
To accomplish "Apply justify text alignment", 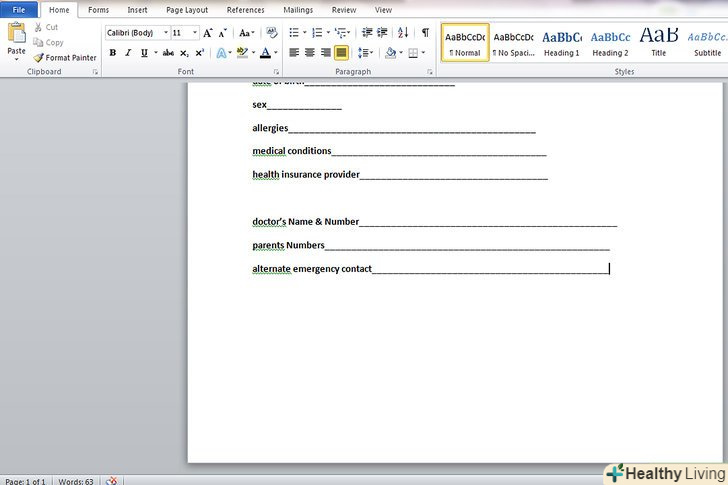I will pyautogui.click(x=341, y=53).
